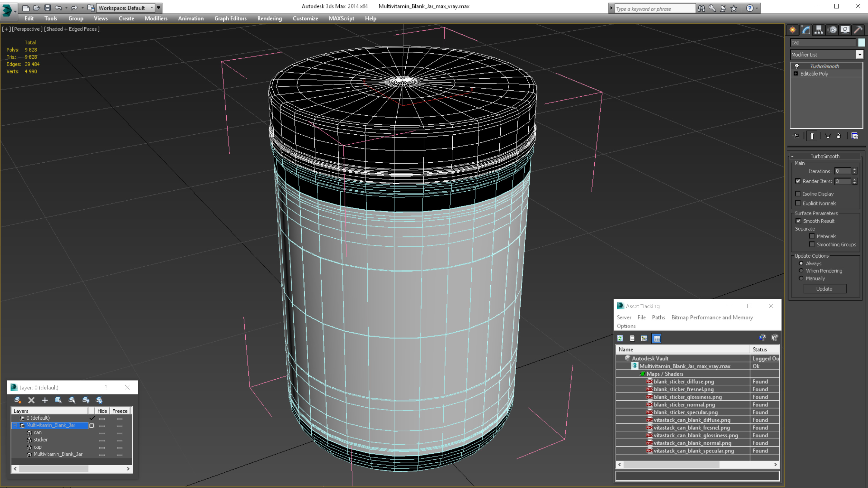Open the Hierarchy command panel tab
The image size is (868, 488).
point(819,30)
